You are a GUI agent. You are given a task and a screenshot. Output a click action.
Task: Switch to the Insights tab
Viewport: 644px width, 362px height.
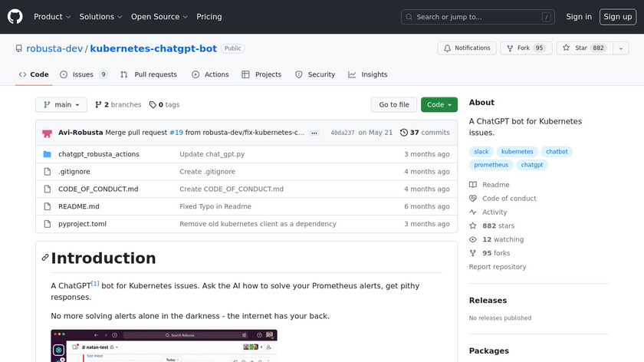point(368,74)
